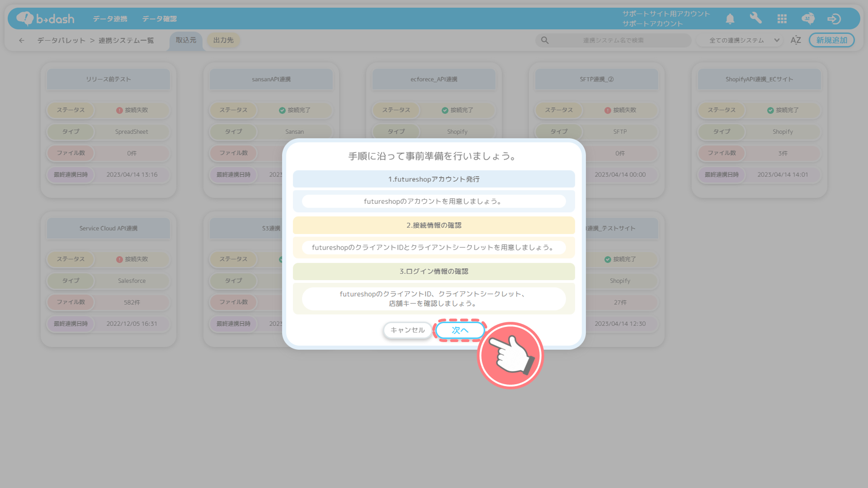This screenshot has height=488, width=868.
Task: Click the 2023/04/14 13:16 timestamp
Action: pyautogui.click(x=131, y=174)
